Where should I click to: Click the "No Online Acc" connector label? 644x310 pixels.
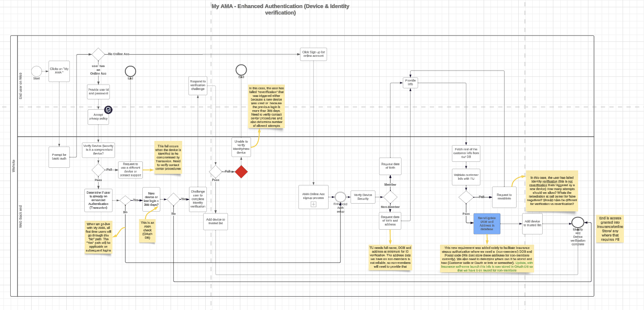pos(119,54)
